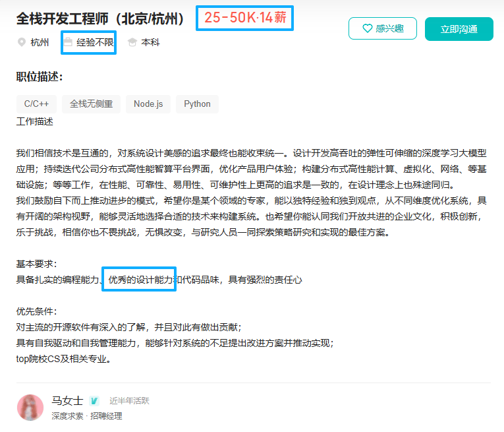The image size is (504, 432).
Task: Click the 近半年活跃 activity status
Action: click(129, 401)
